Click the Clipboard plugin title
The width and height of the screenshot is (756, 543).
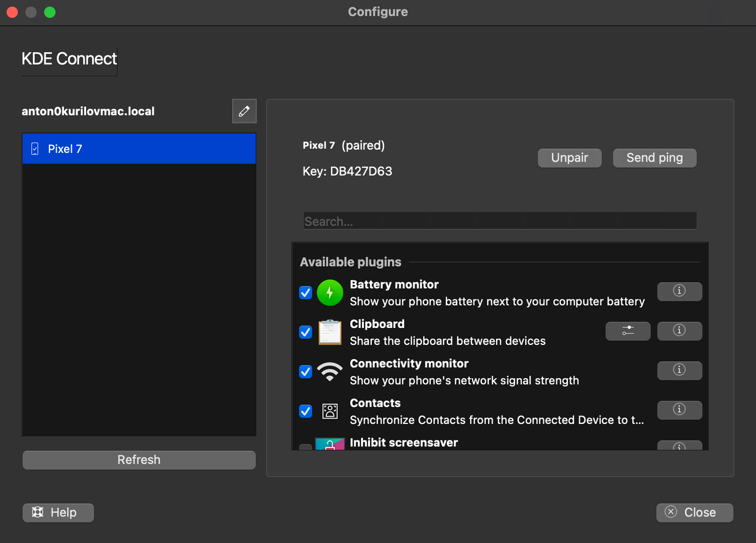pyautogui.click(x=377, y=324)
